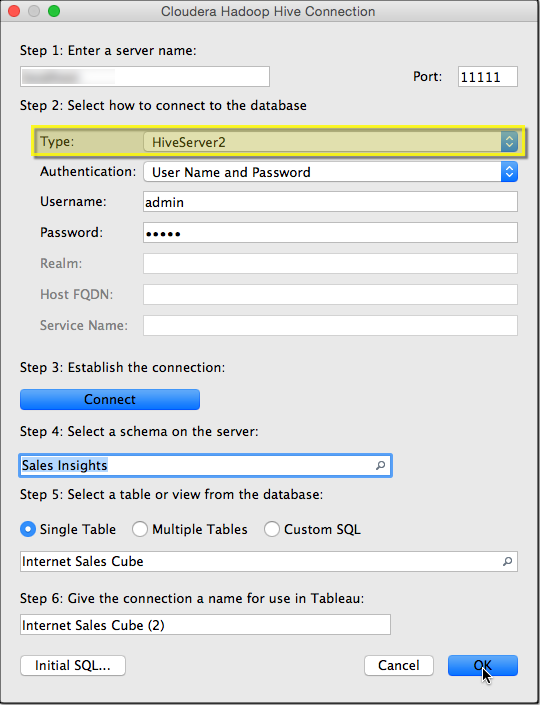Click the schema search magnifier icon

point(380,465)
